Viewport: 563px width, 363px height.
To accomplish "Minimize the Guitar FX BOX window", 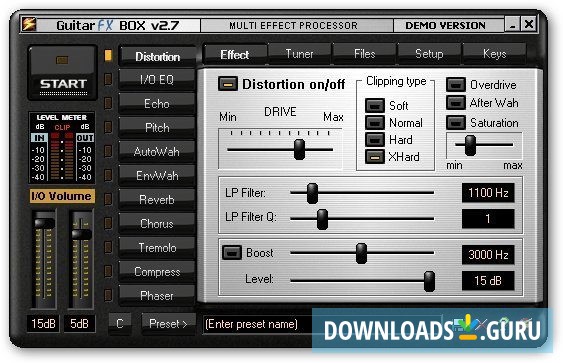I will pyautogui.click(x=512, y=24).
